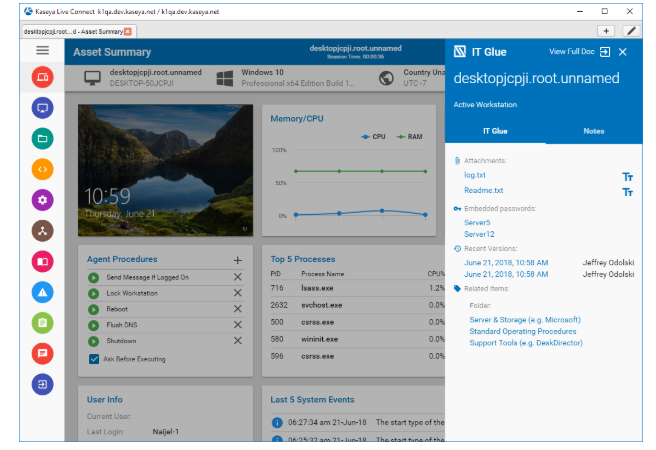Run the Lock Workstation play button
This screenshot has height=450, width=656.
tap(94, 293)
